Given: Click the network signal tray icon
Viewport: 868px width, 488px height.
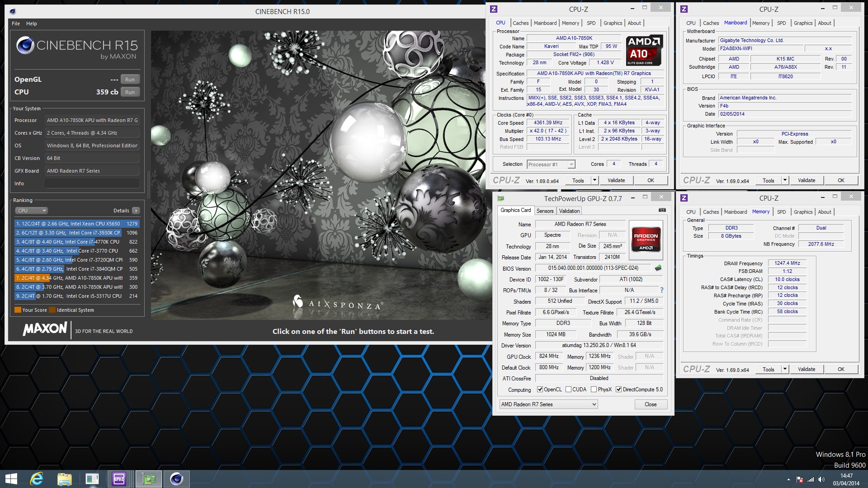Looking at the screenshot, I should 811,479.
